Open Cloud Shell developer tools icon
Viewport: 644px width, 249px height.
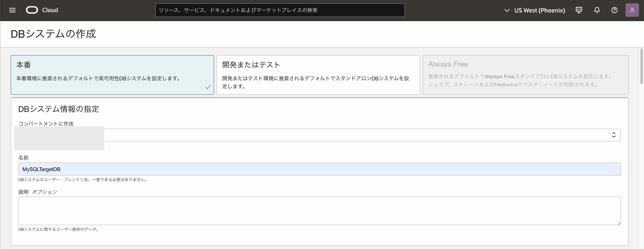coord(579,10)
